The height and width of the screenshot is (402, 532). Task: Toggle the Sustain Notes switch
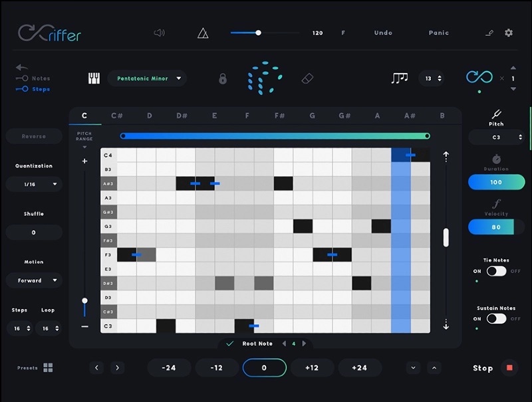click(x=496, y=319)
